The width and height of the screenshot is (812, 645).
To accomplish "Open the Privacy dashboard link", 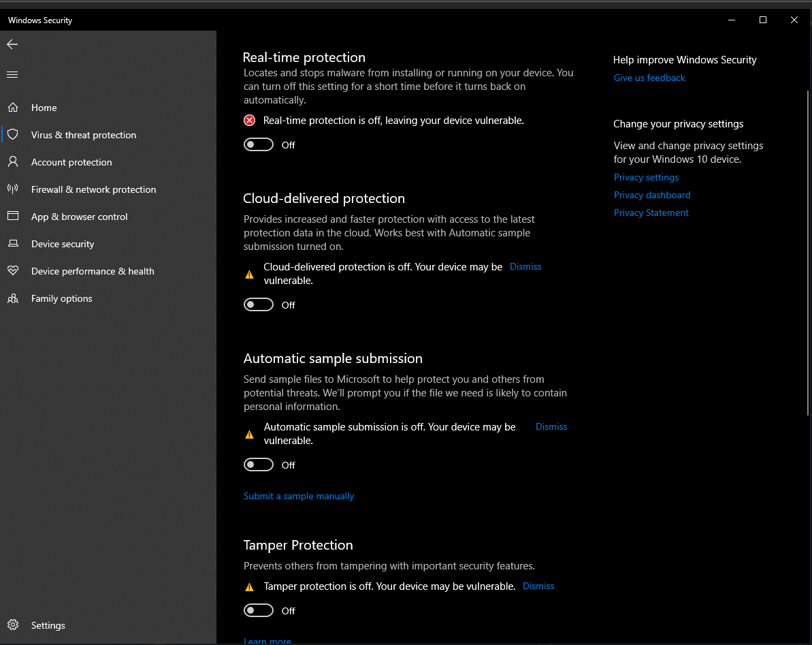I will 652,195.
